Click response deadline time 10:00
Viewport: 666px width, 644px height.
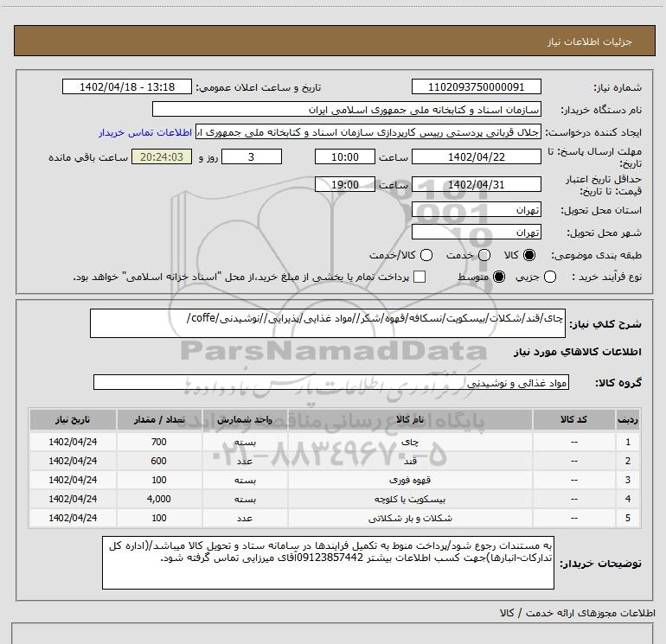click(x=345, y=157)
